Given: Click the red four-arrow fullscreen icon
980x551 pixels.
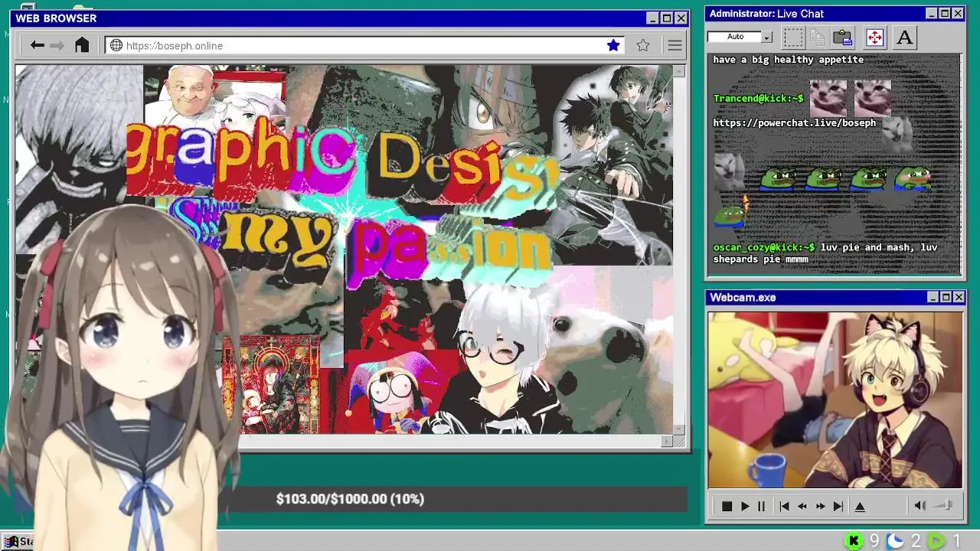Looking at the screenshot, I should point(874,37).
